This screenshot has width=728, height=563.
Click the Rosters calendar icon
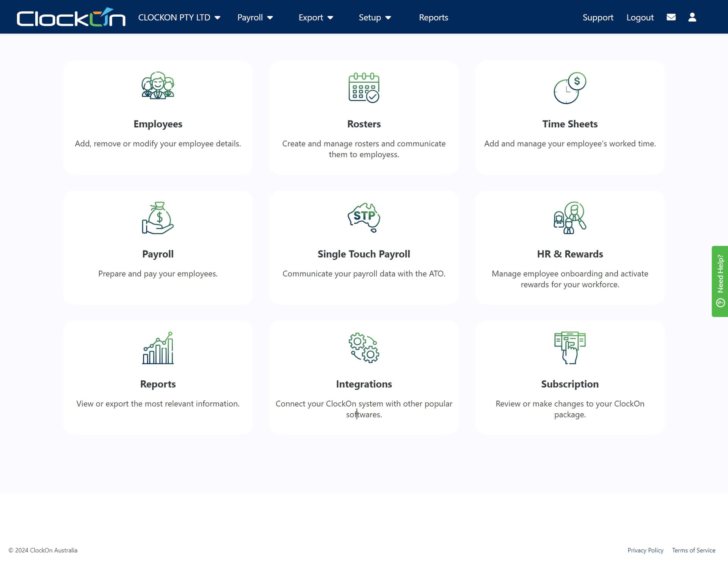364,87
